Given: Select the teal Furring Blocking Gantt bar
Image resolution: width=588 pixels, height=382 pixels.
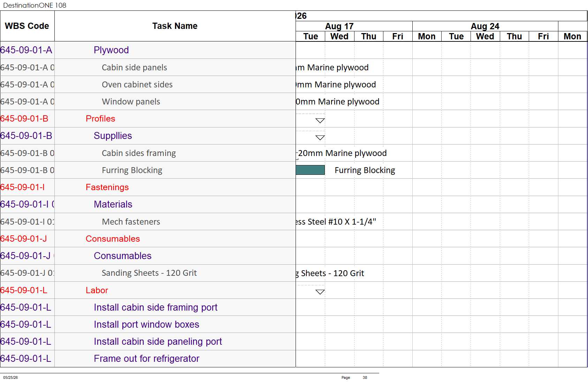Looking at the screenshot, I should [310, 170].
